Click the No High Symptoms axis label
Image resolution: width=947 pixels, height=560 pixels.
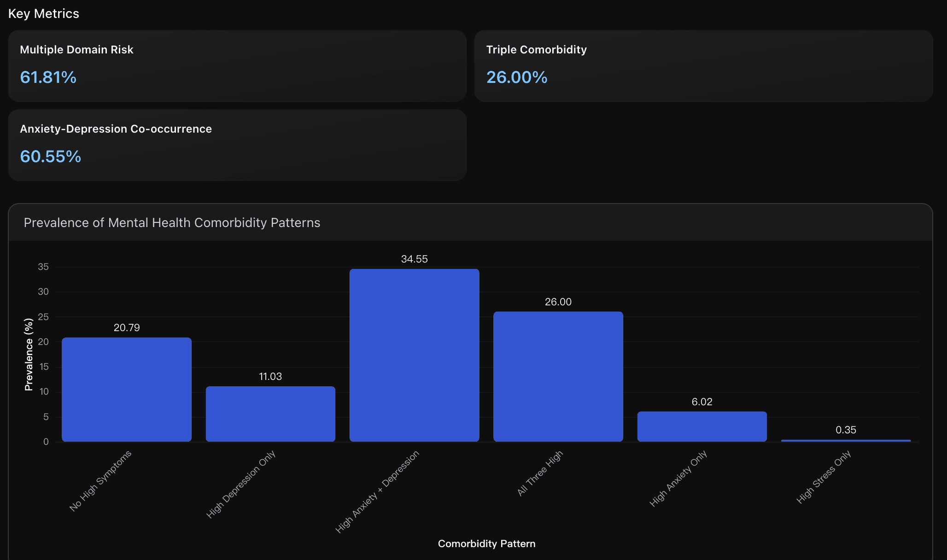[x=100, y=481]
